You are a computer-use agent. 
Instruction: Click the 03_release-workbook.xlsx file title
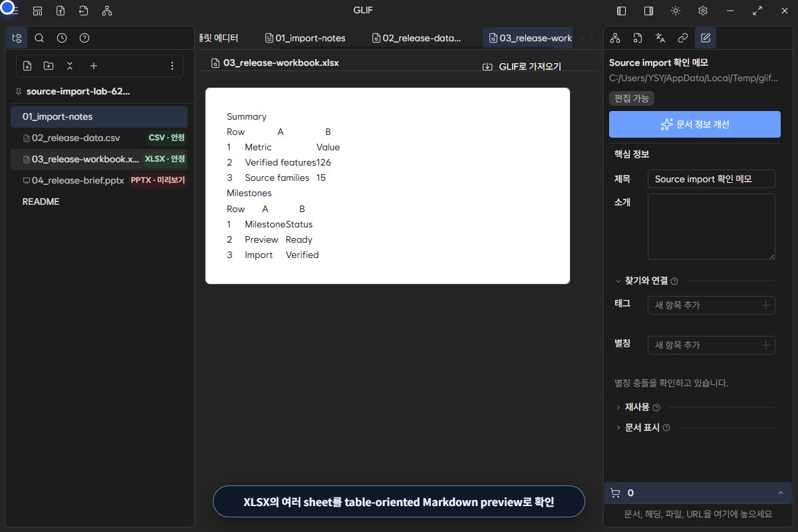point(281,63)
